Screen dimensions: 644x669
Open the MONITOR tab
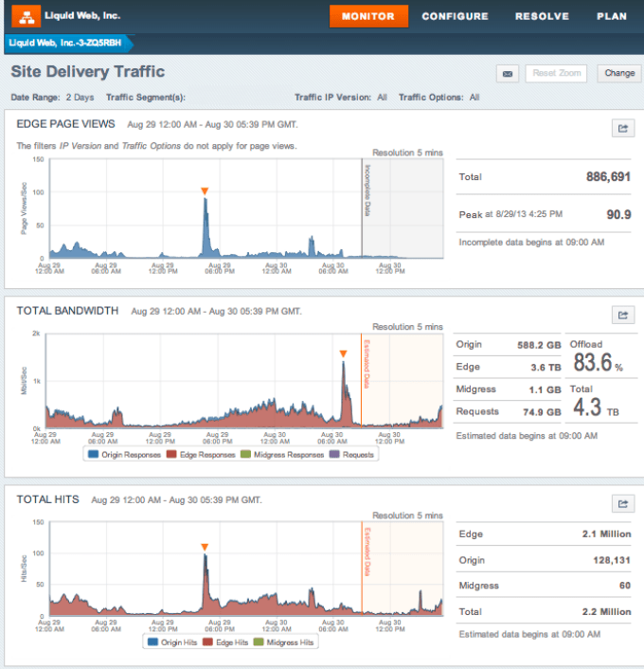click(x=368, y=16)
